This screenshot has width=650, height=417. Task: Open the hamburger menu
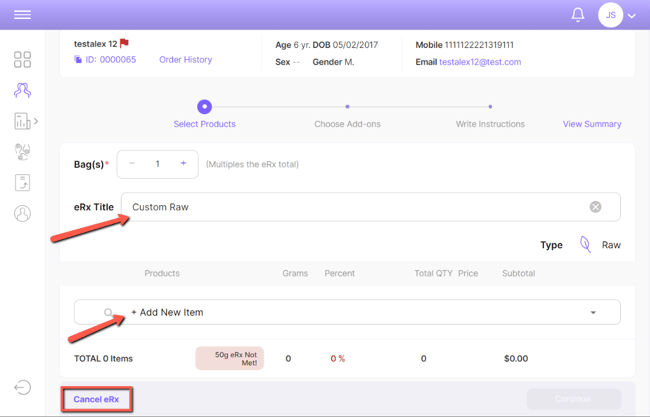point(22,15)
